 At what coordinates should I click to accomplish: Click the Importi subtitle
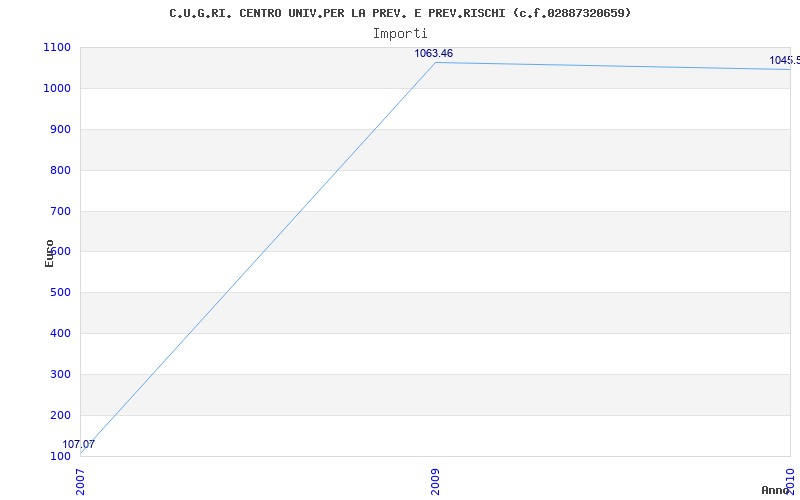pyautogui.click(x=400, y=34)
